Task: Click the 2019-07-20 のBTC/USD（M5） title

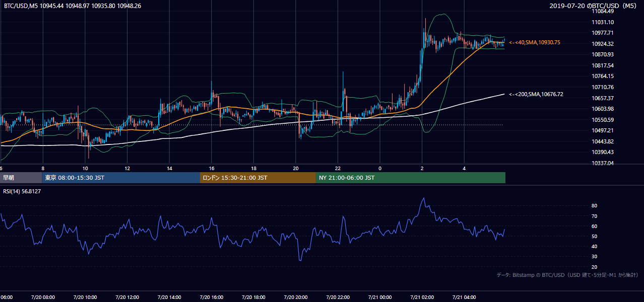Action: 593,6
